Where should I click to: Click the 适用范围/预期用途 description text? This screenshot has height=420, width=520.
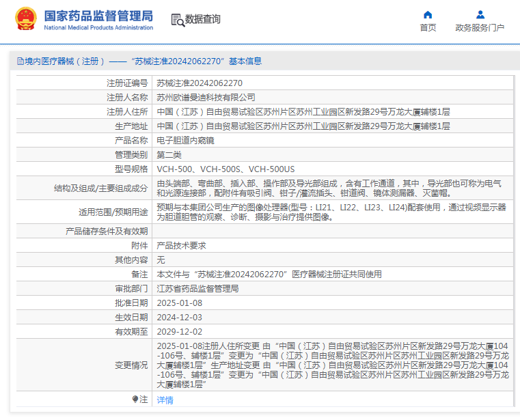click(x=331, y=212)
